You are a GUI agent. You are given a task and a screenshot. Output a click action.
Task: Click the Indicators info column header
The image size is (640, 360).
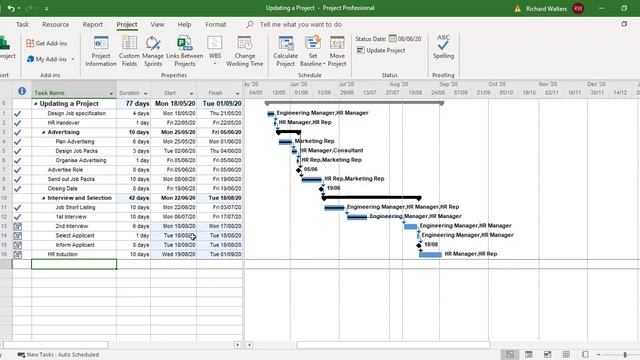click(x=22, y=91)
